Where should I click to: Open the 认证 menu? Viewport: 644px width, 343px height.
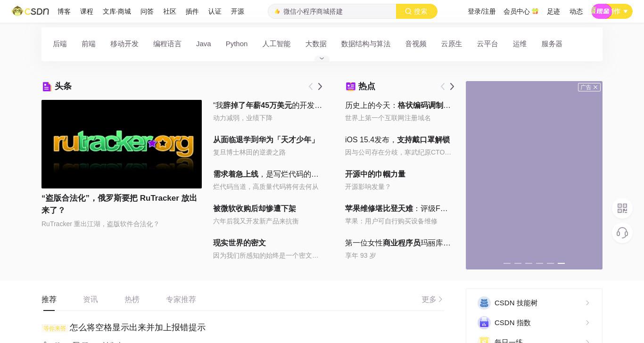coord(215,11)
